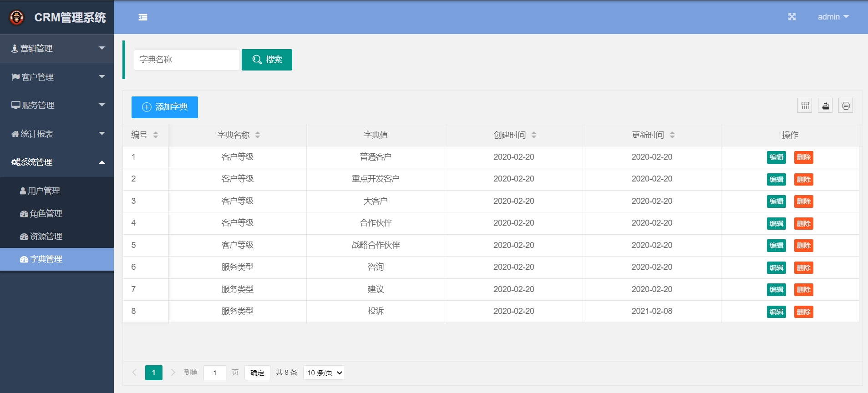Open the column filter grid icon
This screenshot has height=393, width=868.
click(x=805, y=106)
